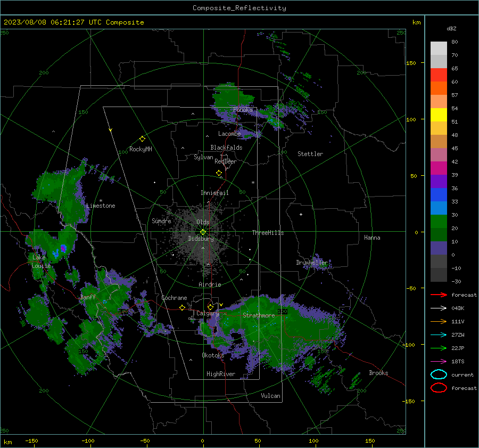The height and width of the screenshot is (448, 479).
Task: Click the yellow diamond marker below RedDeer
Action: click(219, 173)
